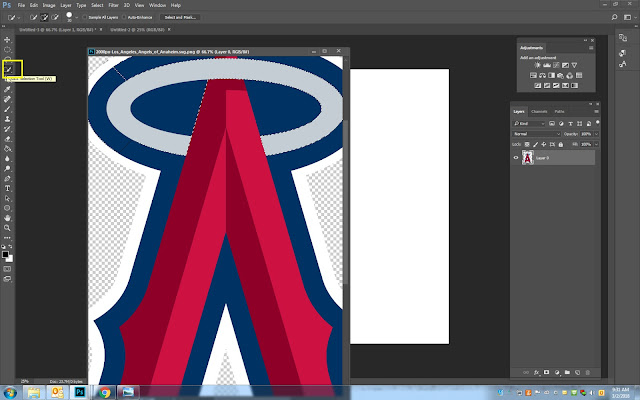
Task: Open the Select menu
Action: pyautogui.click(x=97, y=5)
